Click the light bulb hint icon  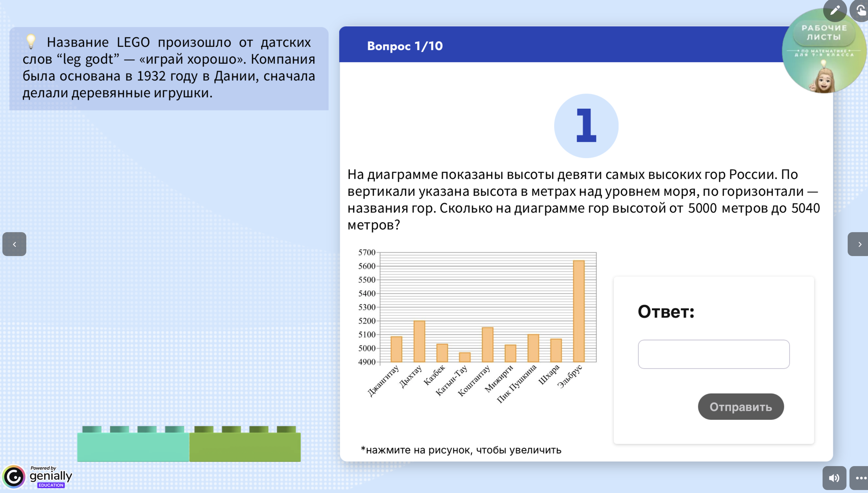click(x=31, y=42)
